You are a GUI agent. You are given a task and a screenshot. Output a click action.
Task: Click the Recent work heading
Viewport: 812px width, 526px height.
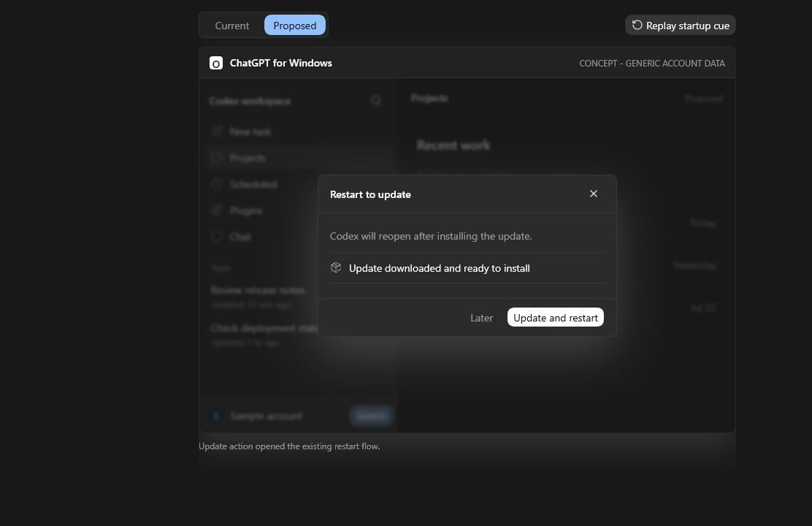point(453,145)
